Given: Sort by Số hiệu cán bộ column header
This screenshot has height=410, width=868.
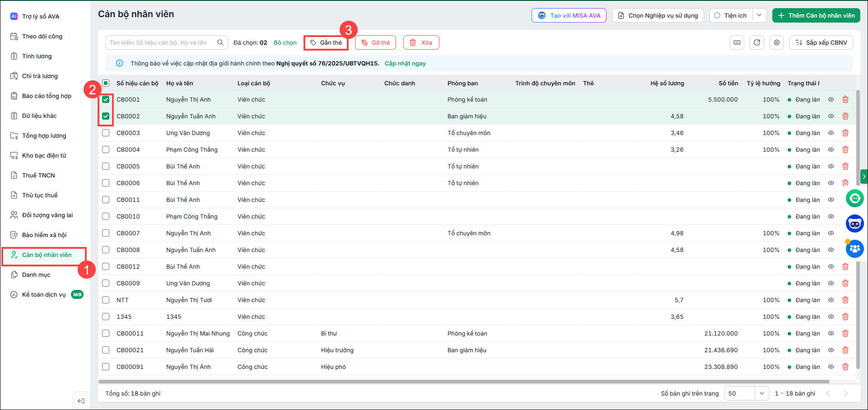Looking at the screenshot, I should coord(137,83).
